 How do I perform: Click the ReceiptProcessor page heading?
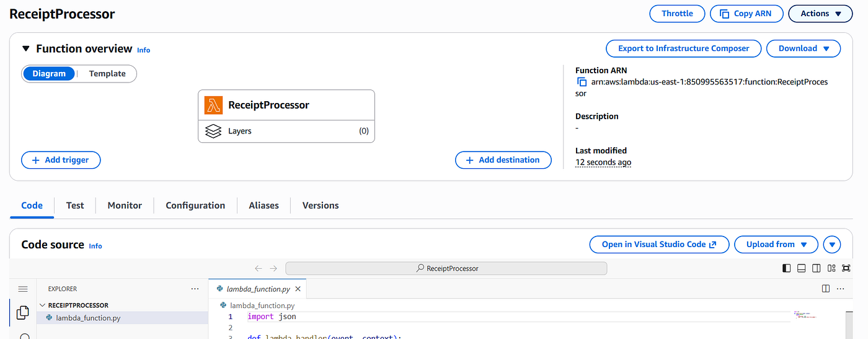coord(62,14)
